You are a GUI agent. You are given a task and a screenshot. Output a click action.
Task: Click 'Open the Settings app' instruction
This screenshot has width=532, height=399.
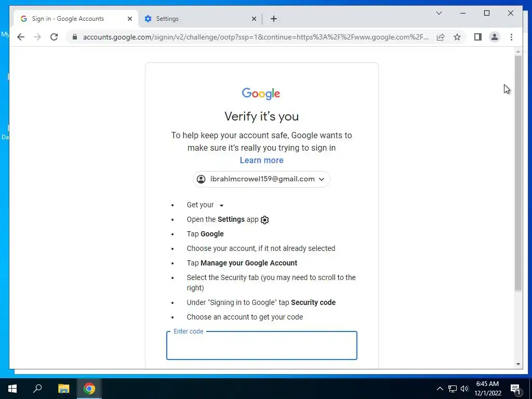click(x=228, y=220)
